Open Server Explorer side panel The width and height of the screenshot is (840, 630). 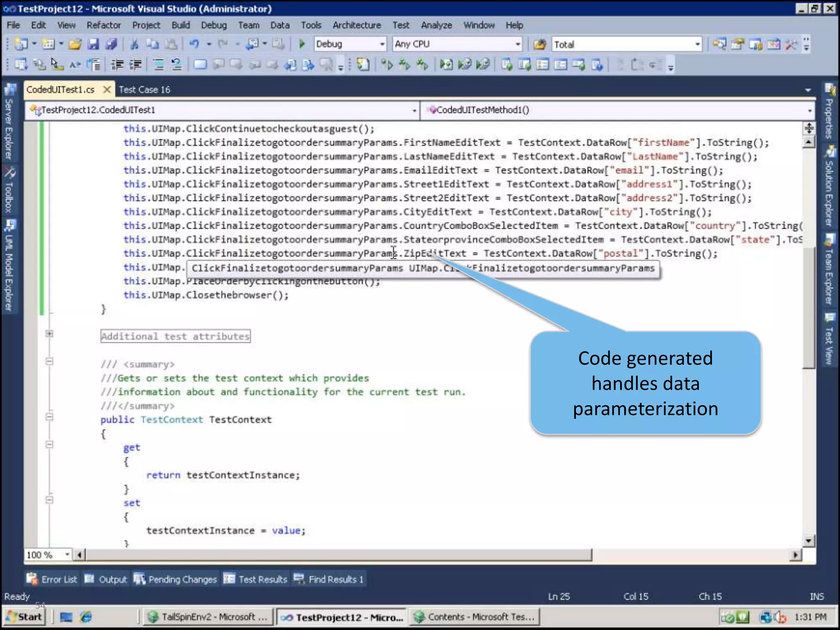(x=9, y=123)
